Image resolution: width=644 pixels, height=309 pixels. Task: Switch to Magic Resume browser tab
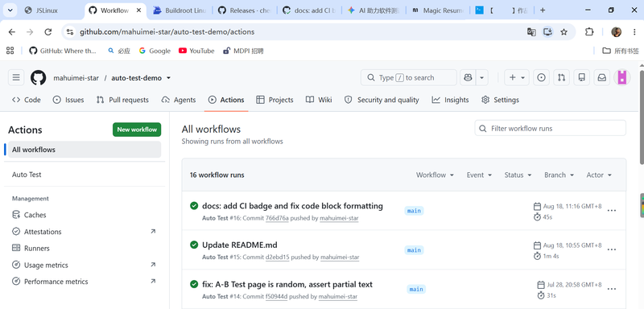point(437,10)
